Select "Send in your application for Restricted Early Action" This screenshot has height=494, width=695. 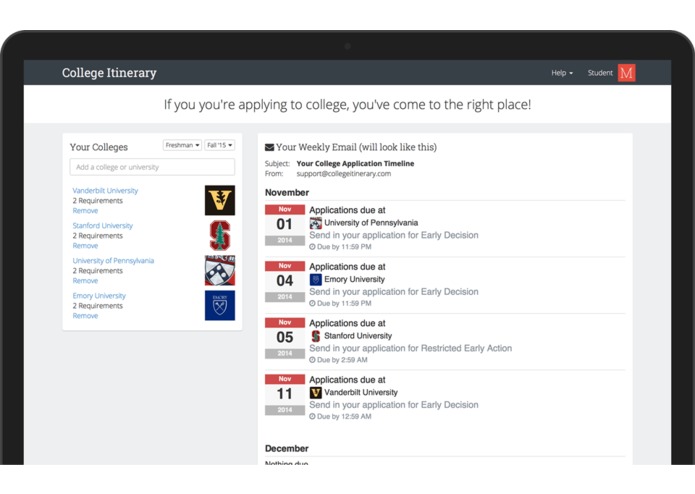[410, 348]
